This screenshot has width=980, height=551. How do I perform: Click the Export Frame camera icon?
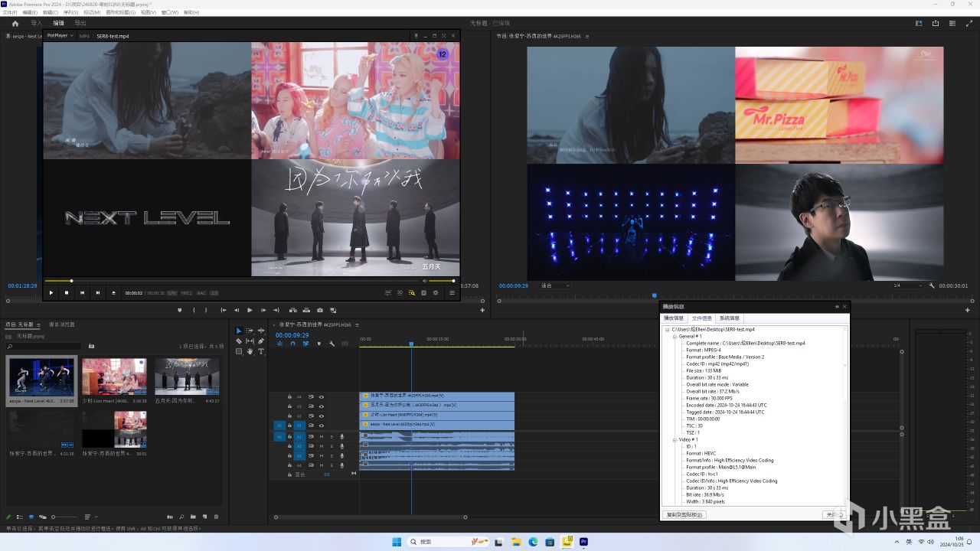320,310
